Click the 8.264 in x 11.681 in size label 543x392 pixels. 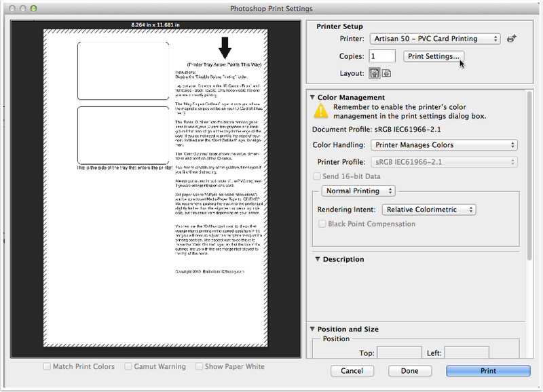pos(155,25)
